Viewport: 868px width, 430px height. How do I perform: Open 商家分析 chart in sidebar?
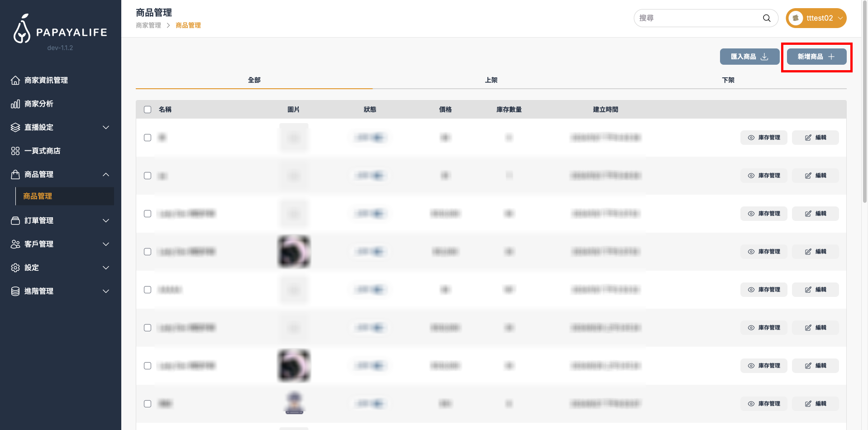[38, 104]
